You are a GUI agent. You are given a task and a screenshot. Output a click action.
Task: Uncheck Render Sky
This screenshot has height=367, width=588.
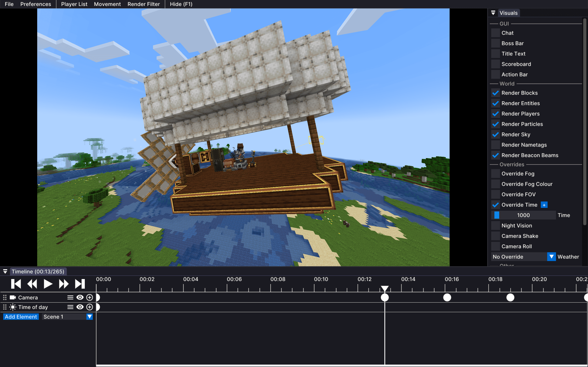pos(495,135)
